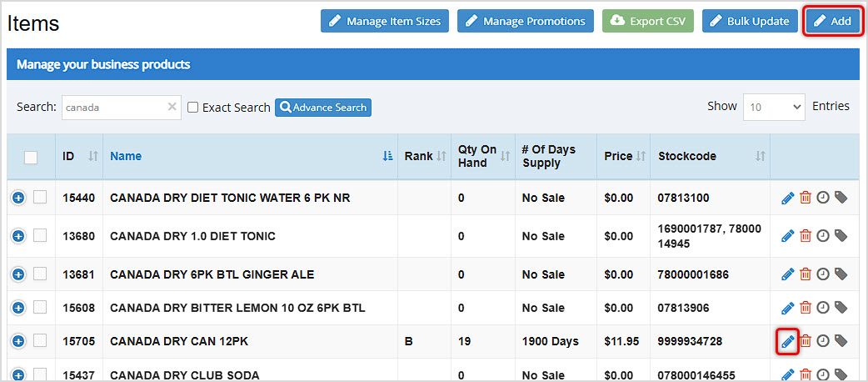Viewport: 868px width, 382px height.
Task: Expand the CANADA DRY 1.0 DIET TONIC row
Action: click(18, 236)
